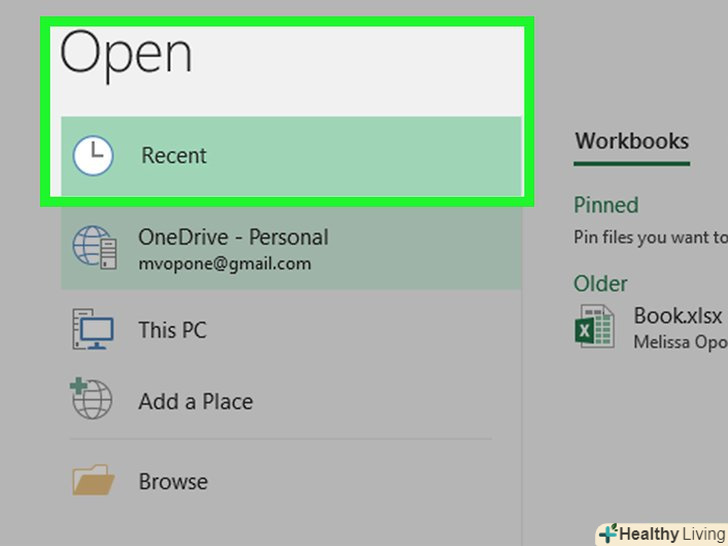
Task: Click the Older section heading
Action: [x=600, y=284]
